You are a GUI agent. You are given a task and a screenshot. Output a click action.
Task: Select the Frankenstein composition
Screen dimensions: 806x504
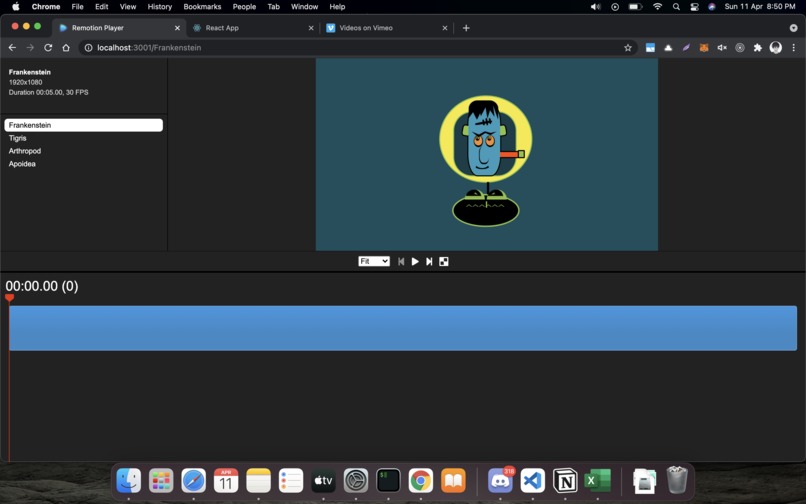click(x=83, y=125)
